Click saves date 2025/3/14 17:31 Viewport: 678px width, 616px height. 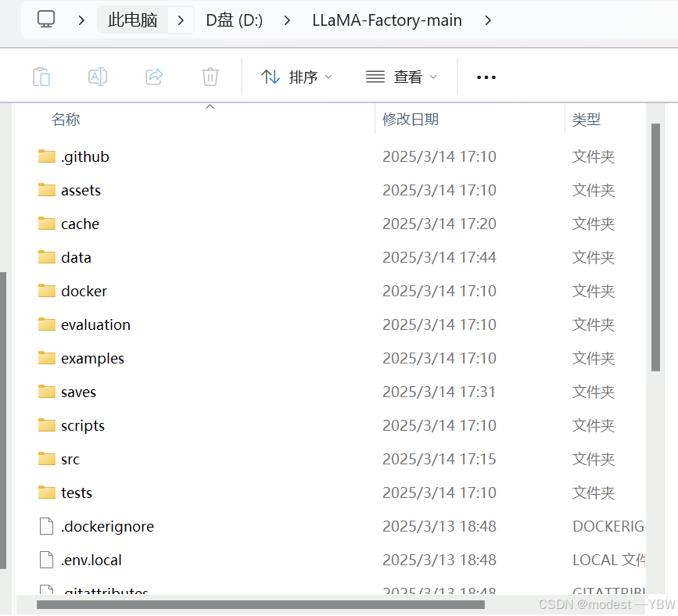tap(439, 392)
